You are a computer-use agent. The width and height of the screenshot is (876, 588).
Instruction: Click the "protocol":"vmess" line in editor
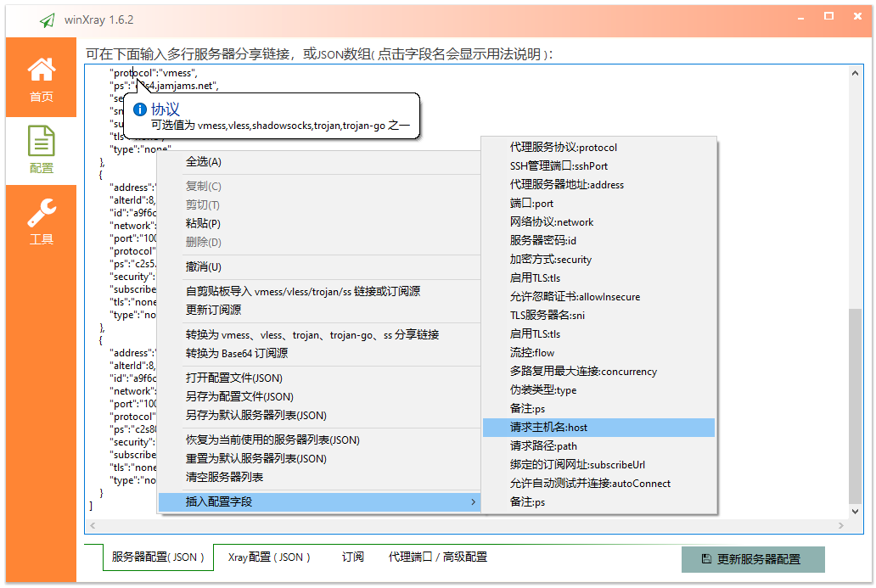(154, 73)
